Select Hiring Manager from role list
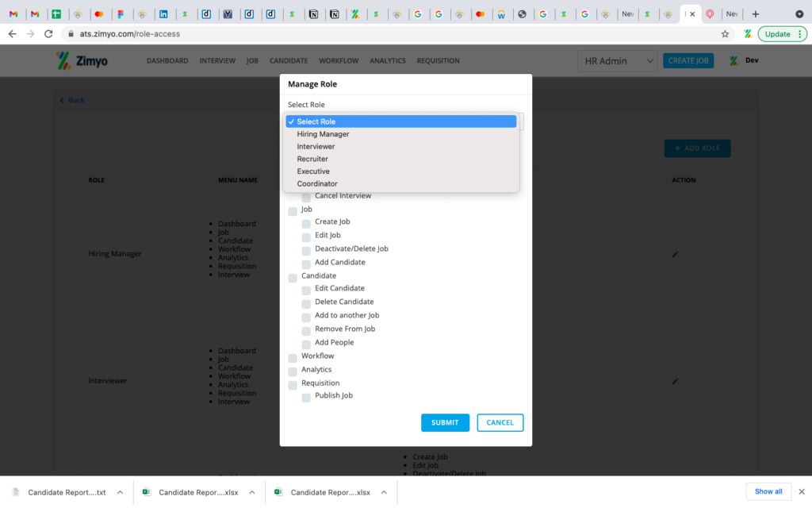The image size is (812, 508). pos(401,133)
